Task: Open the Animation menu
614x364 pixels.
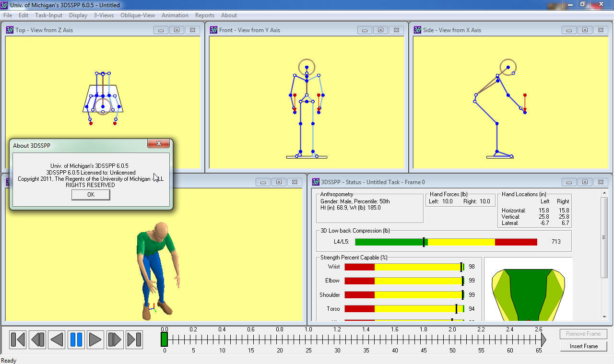Action: click(x=175, y=15)
